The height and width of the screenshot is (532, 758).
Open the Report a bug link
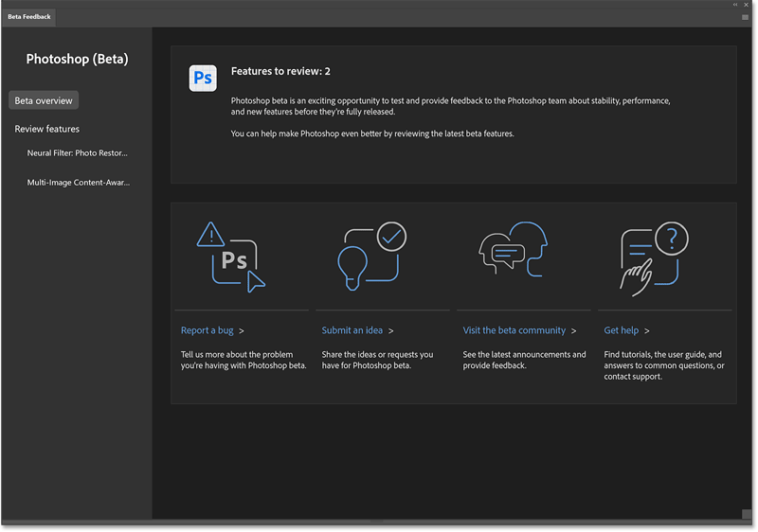[207, 331]
